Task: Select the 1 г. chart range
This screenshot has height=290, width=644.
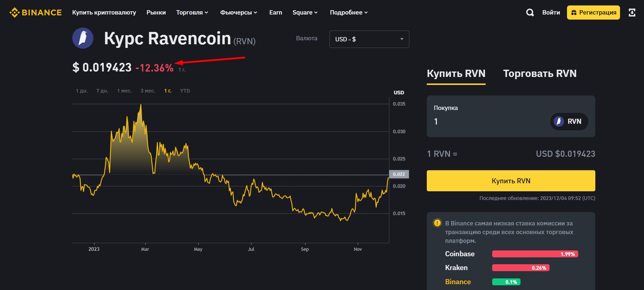Action: (168, 91)
